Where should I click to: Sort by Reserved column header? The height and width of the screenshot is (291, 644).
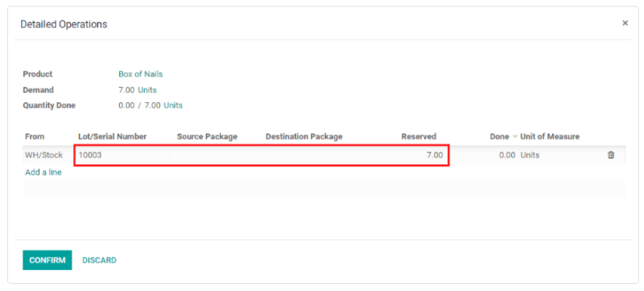coord(418,136)
